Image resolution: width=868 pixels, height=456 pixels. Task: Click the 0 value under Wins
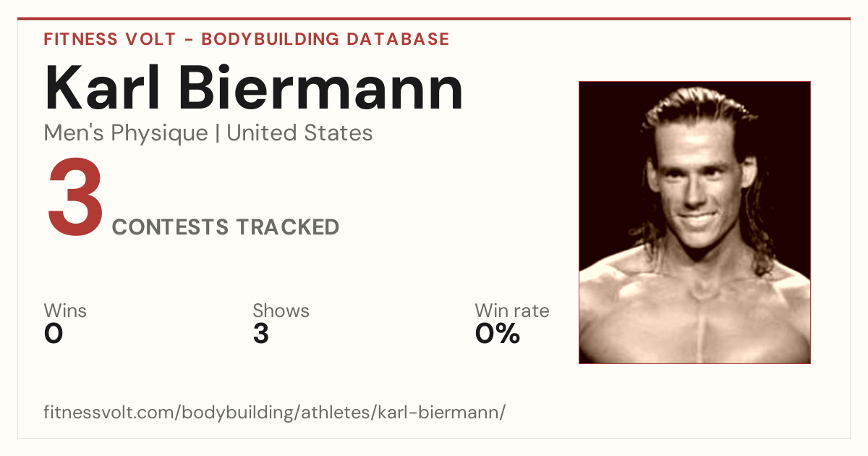coord(54,334)
